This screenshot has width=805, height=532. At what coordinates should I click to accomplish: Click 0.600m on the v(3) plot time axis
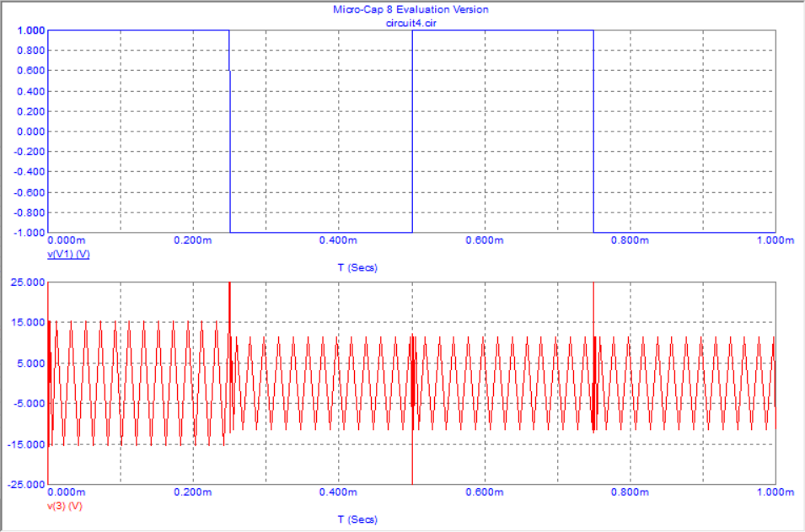[484, 492]
